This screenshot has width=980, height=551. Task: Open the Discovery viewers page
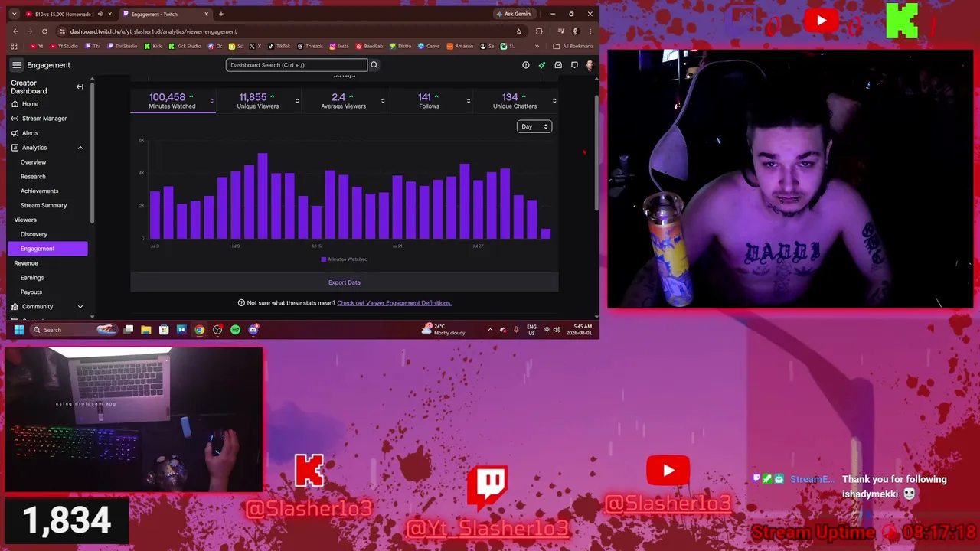pos(34,234)
